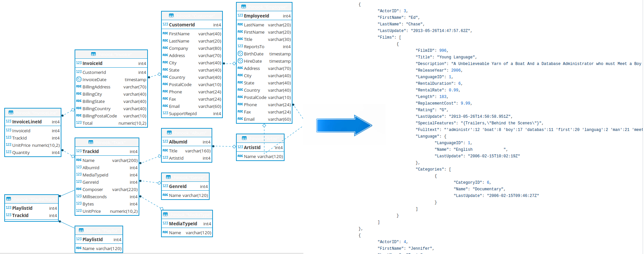Screen dimensions: 644x254
Task: Click the big blue arrow graphic
Action: [x=344, y=125]
